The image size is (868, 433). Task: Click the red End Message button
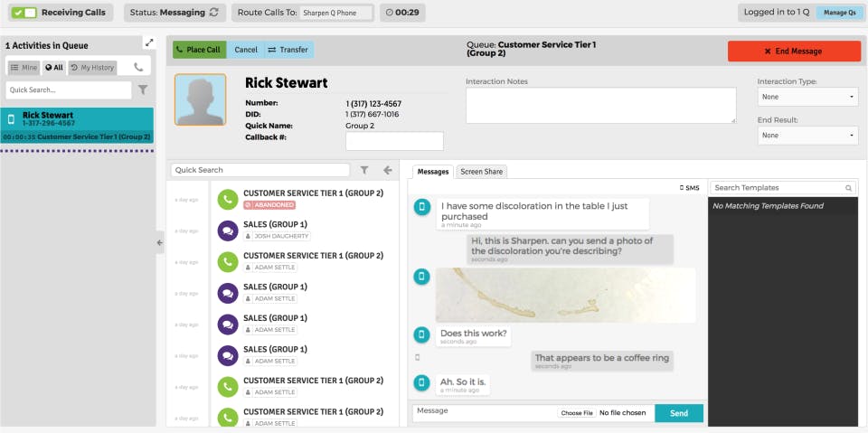pos(794,51)
